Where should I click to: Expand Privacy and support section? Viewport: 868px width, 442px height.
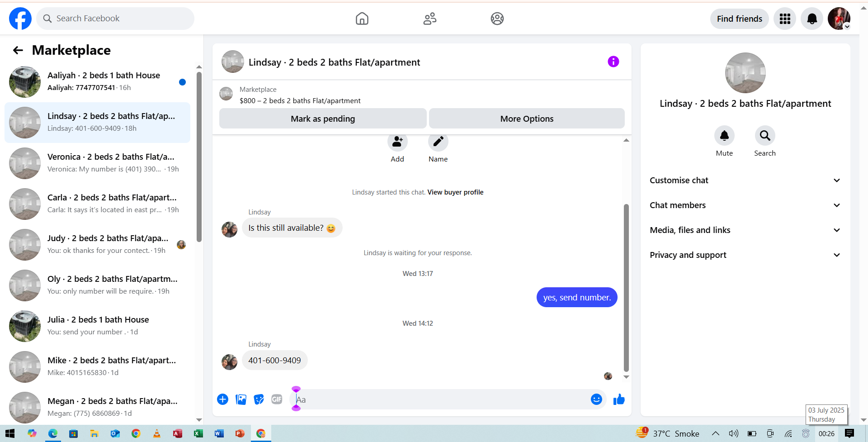pyautogui.click(x=745, y=255)
